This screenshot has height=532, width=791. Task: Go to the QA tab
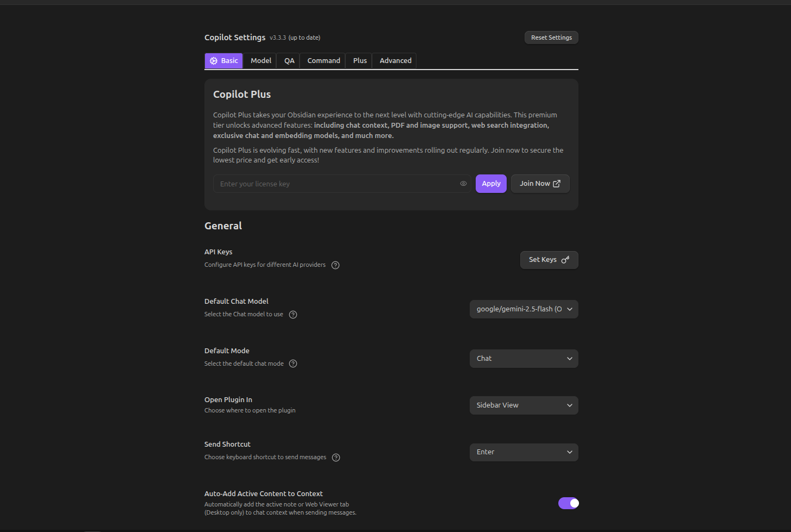(289, 61)
